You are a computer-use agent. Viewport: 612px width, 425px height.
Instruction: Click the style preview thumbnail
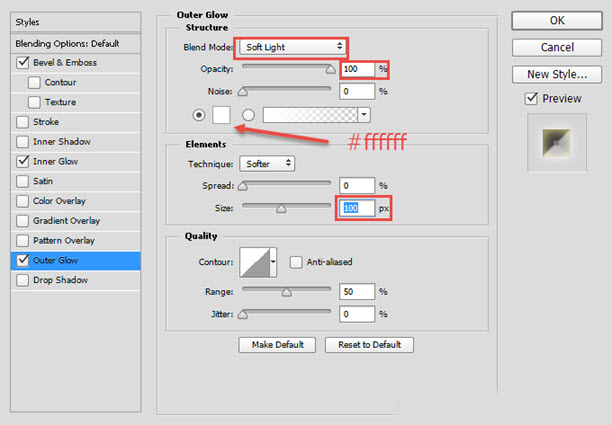tap(557, 143)
